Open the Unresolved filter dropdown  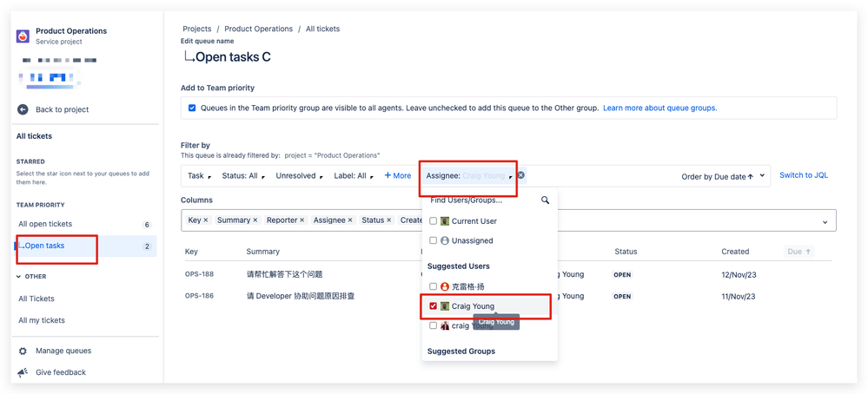point(298,175)
